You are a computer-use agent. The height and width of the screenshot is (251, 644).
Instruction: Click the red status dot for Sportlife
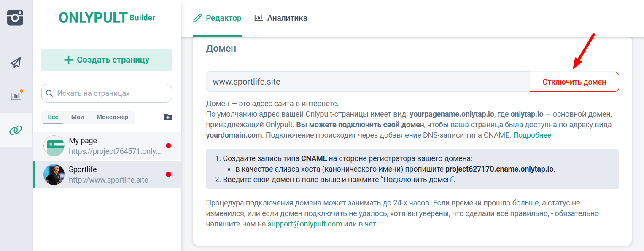coord(168,175)
